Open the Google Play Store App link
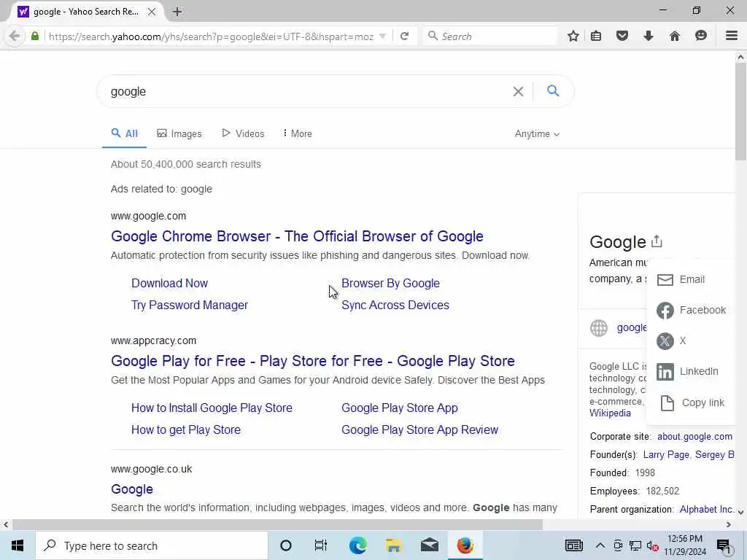The image size is (747, 560). pyautogui.click(x=400, y=408)
